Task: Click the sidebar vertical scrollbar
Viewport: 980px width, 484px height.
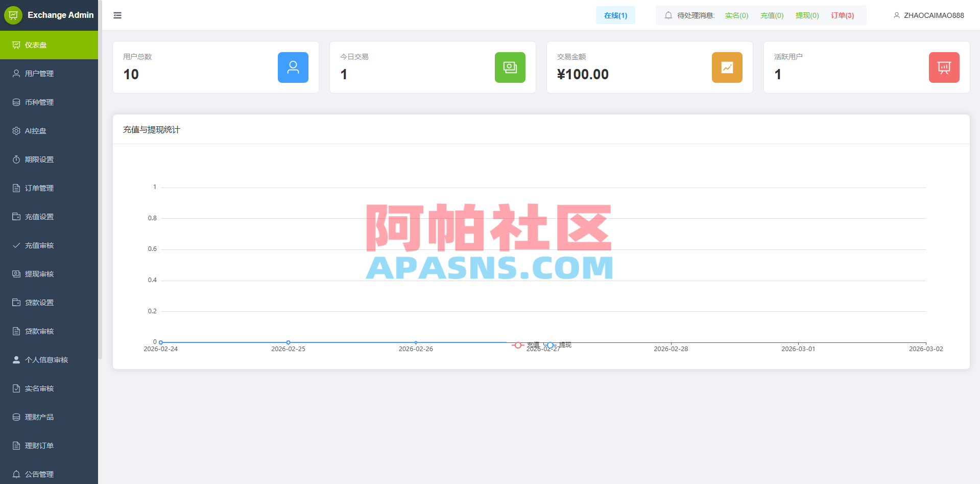Action: [100, 179]
